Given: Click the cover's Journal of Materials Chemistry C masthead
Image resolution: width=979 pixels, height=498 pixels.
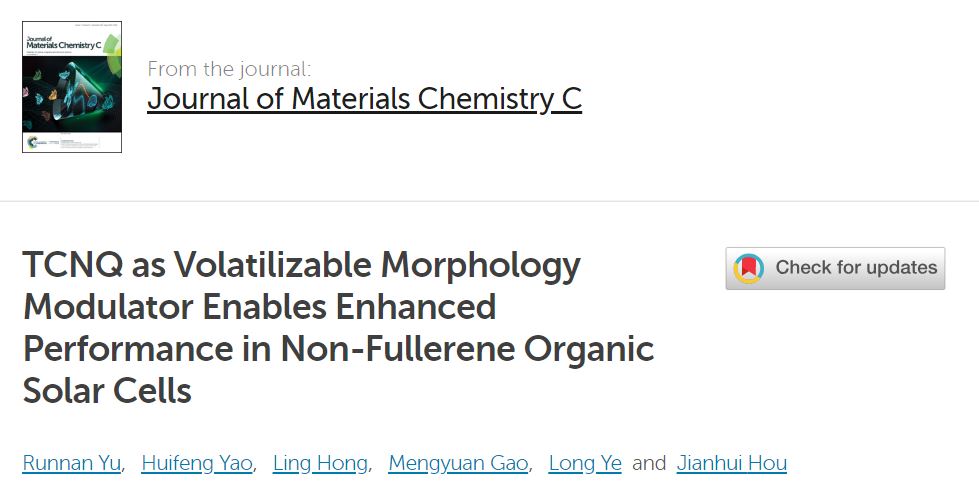Looking at the screenshot, I should (x=63, y=43).
